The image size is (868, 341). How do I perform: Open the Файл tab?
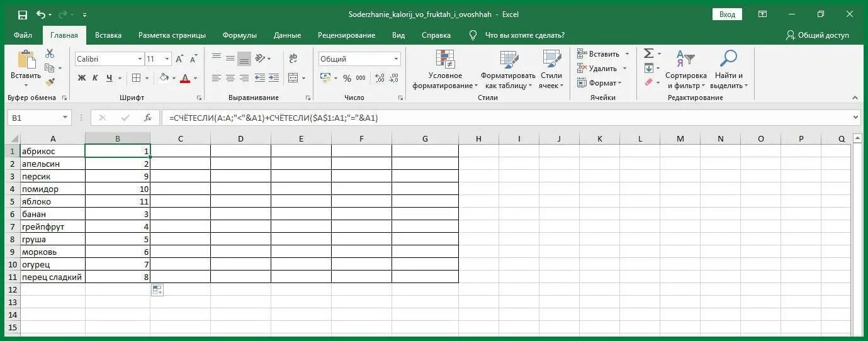point(23,35)
